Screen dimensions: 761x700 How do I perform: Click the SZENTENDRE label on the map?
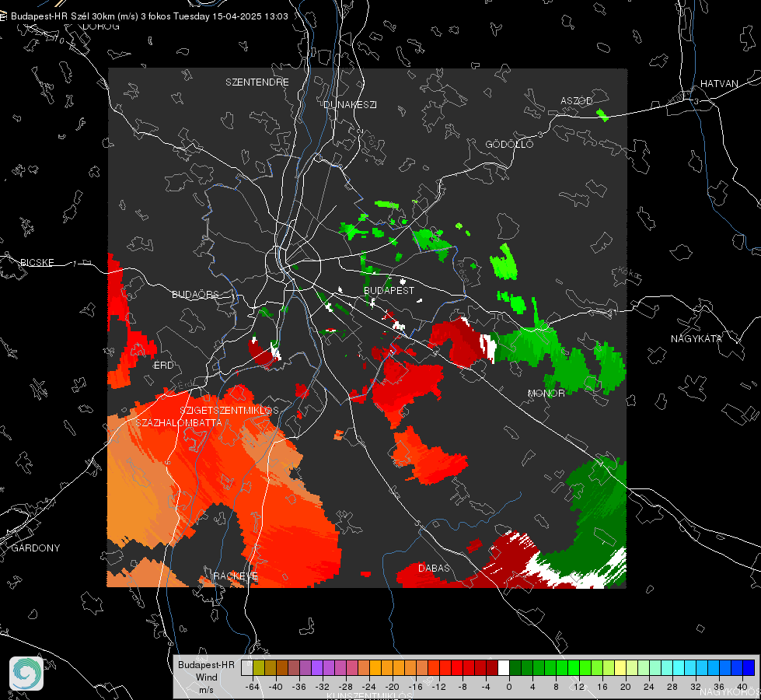[x=257, y=82]
